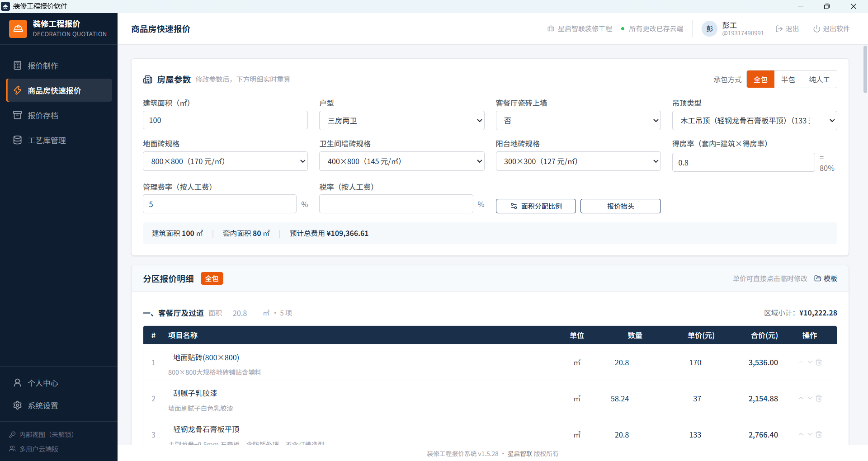Open the 阳台地砖规格 dropdown
868x461 pixels.
[578, 161]
